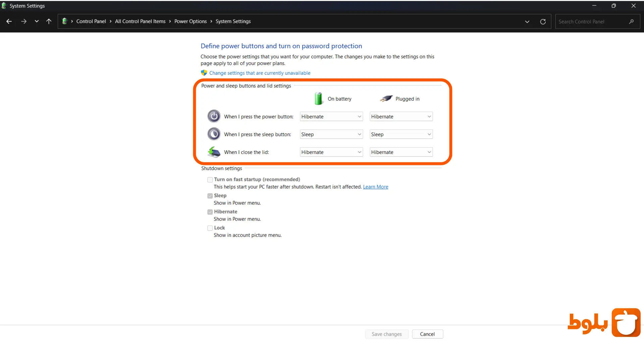Toggle the Hibernate power menu checkbox
The image size is (644, 342).
(x=210, y=212)
